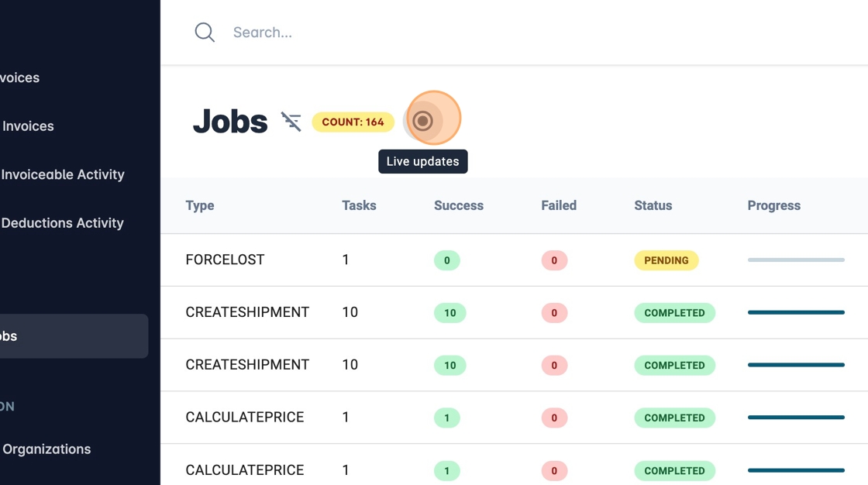
Task: Open Invoiceable Activity in sidebar
Action: point(63,174)
